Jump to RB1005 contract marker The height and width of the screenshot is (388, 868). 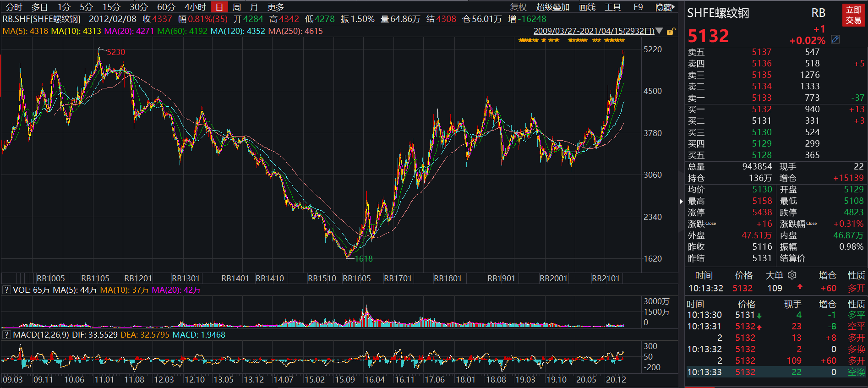click(51, 278)
